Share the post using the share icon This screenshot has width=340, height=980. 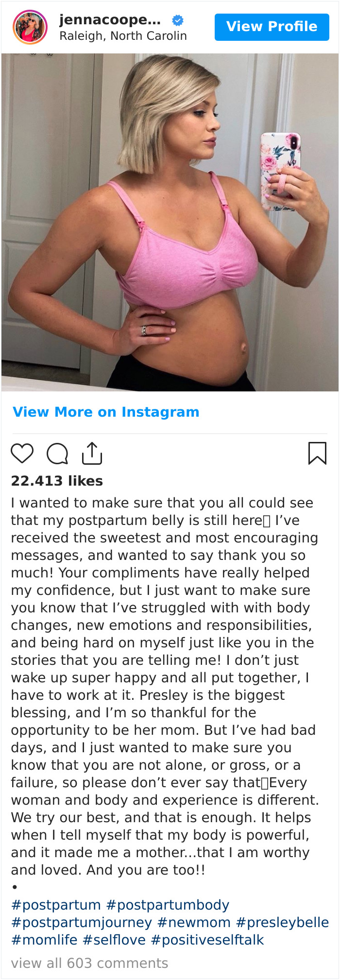coord(92,453)
